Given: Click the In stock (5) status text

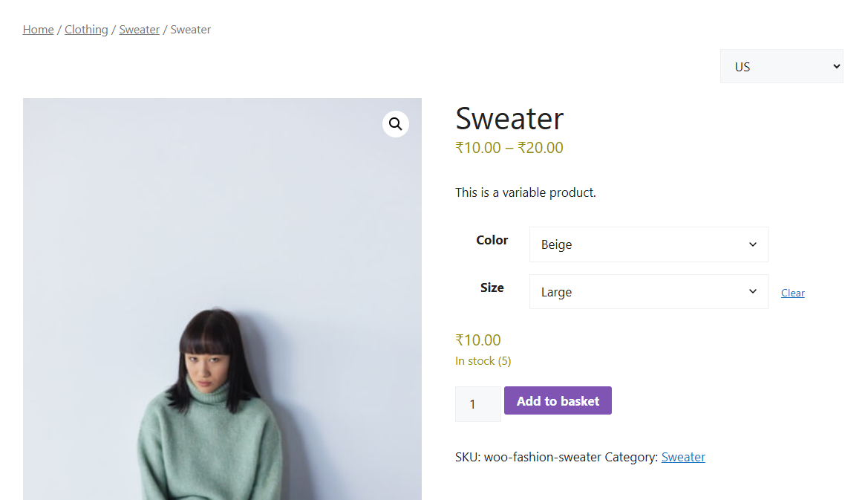Looking at the screenshot, I should pos(483,361).
